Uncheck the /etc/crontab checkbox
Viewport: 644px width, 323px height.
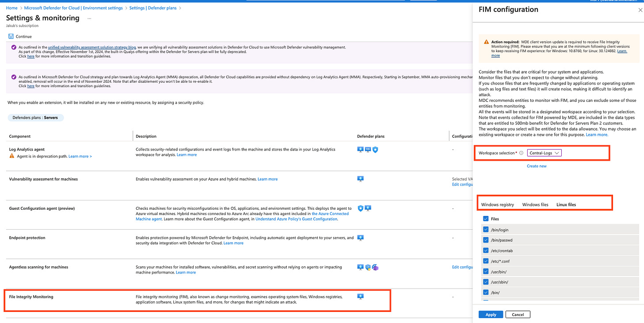pyautogui.click(x=486, y=250)
